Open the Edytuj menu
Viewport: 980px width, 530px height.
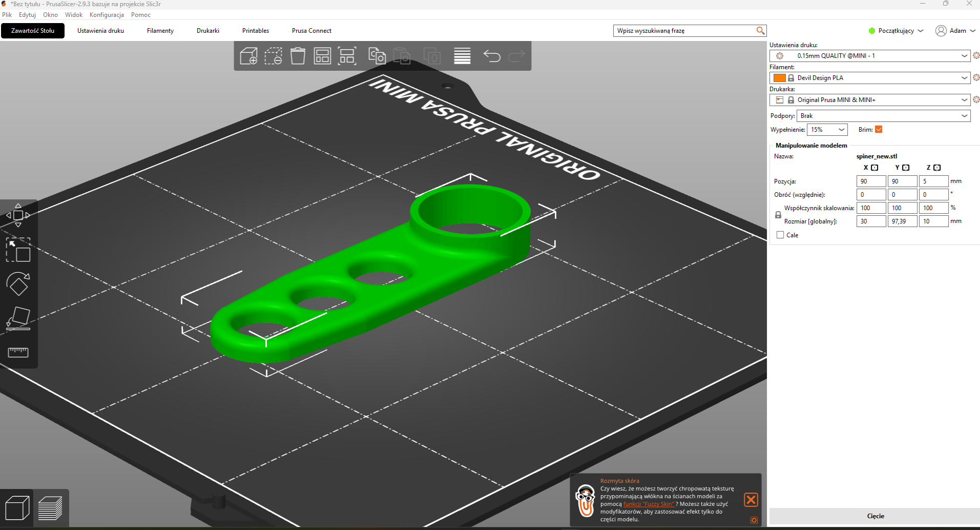tap(27, 15)
